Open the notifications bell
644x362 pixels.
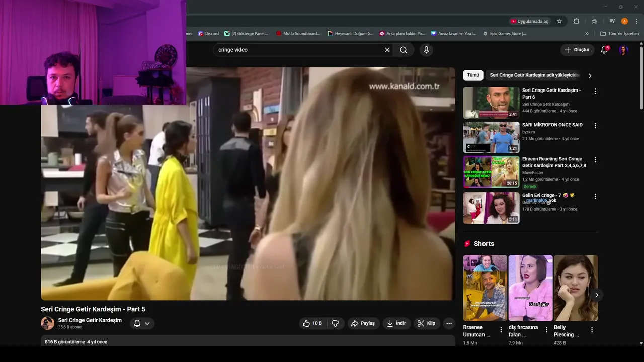click(605, 50)
